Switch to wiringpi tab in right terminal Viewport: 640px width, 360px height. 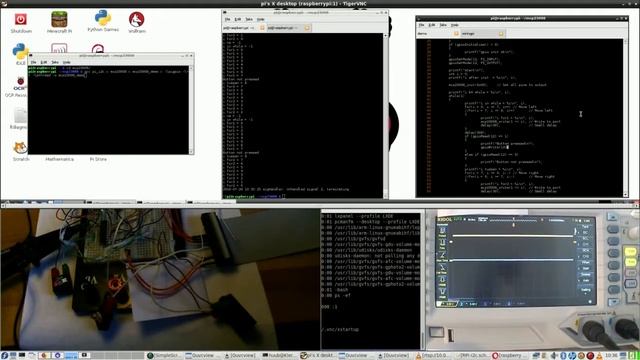pos(483,33)
